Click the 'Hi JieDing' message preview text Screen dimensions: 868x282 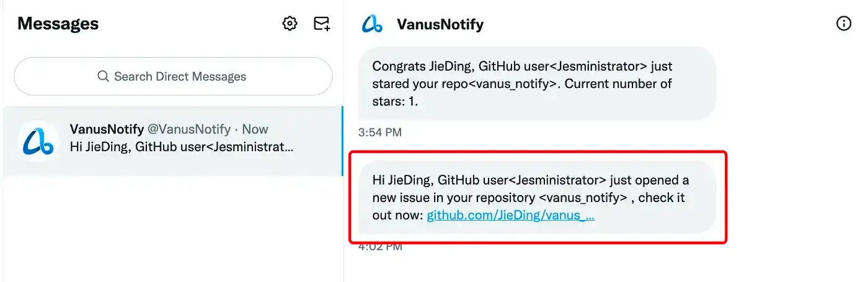(x=182, y=148)
